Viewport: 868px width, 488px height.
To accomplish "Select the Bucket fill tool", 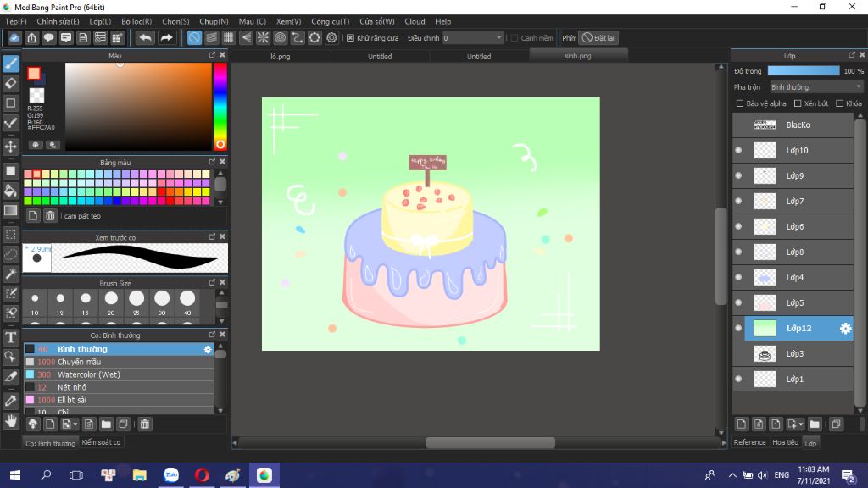I will (x=10, y=191).
